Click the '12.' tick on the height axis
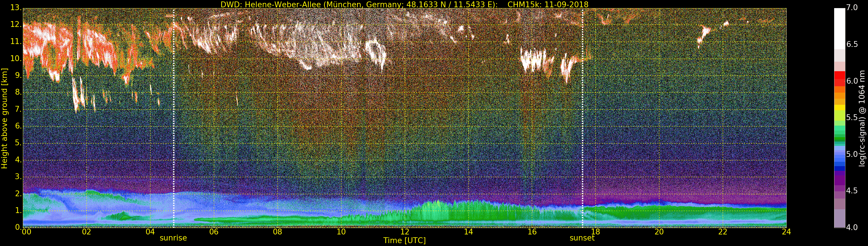Screen dimensions: 868x246 tap(16, 25)
